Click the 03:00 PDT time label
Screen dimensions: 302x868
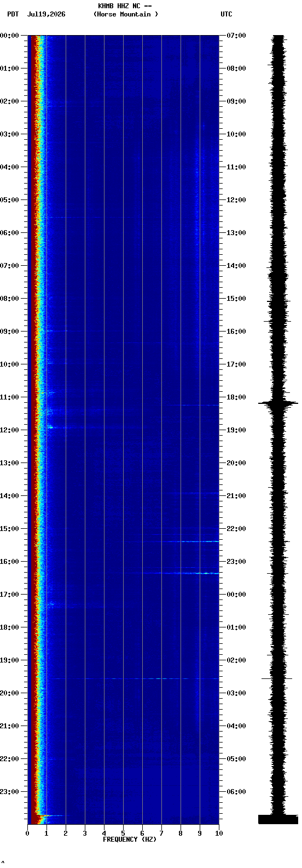pyautogui.click(x=9, y=134)
